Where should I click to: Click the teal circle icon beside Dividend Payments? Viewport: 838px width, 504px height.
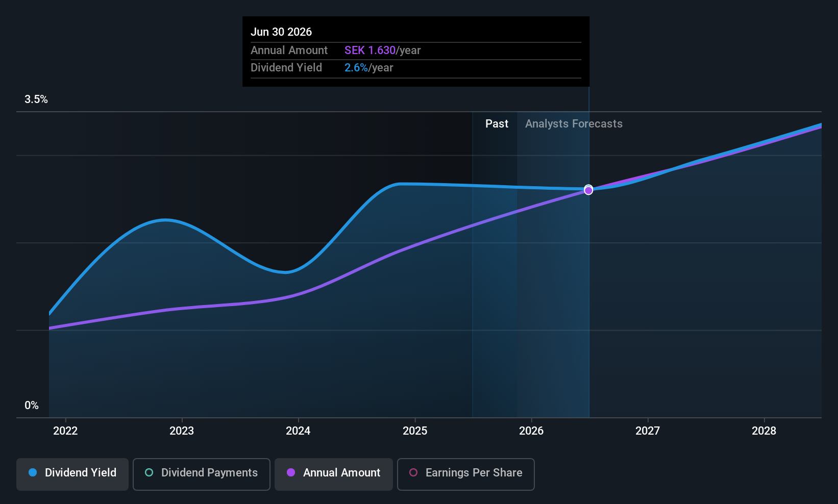(149, 472)
